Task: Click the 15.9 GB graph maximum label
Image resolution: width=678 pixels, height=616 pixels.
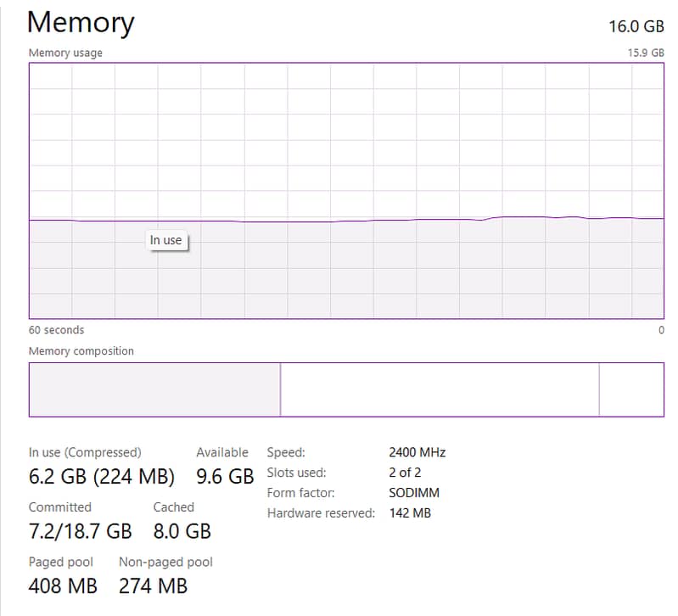Action: tap(645, 53)
